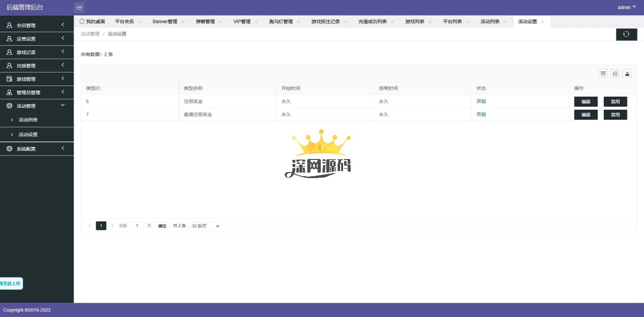The width and height of the screenshot is (644, 317).
Task: Click the refresh icon button
Action: coord(626,34)
